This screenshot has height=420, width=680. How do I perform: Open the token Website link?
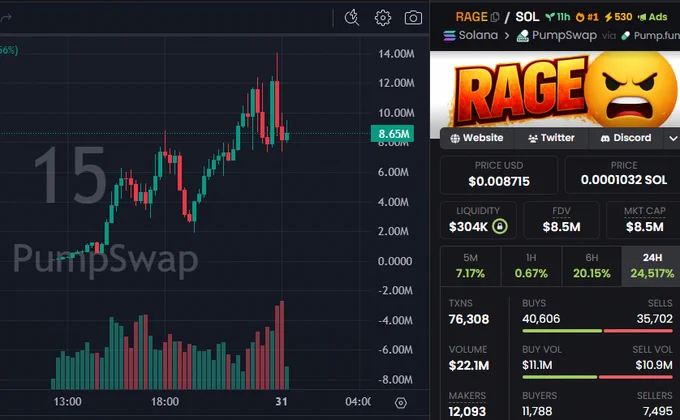(477, 138)
